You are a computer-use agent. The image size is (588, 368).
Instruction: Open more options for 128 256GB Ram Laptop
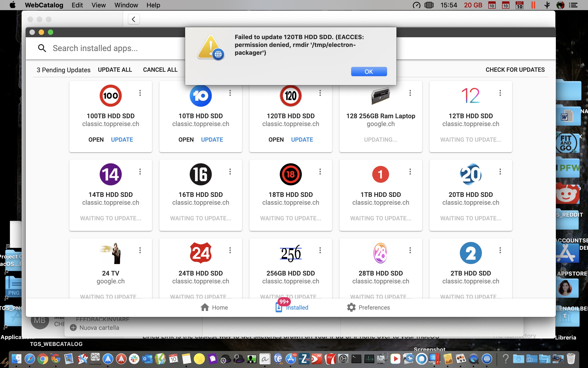click(x=410, y=93)
